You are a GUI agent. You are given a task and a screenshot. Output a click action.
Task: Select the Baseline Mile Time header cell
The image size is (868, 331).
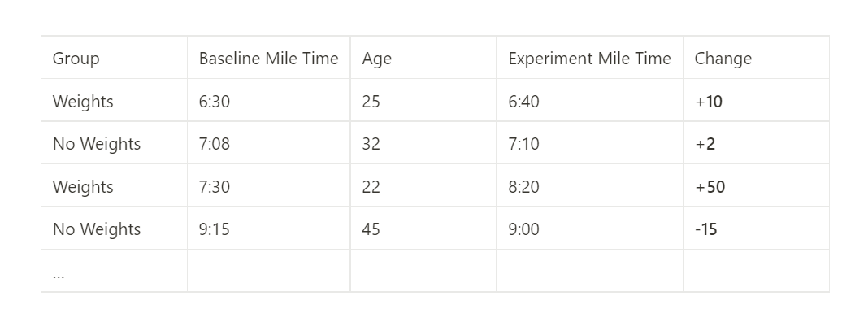click(x=268, y=59)
